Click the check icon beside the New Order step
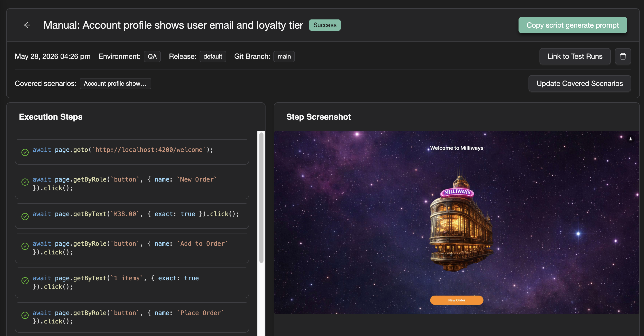This screenshot has height=336, width=644. coord(25,182)
